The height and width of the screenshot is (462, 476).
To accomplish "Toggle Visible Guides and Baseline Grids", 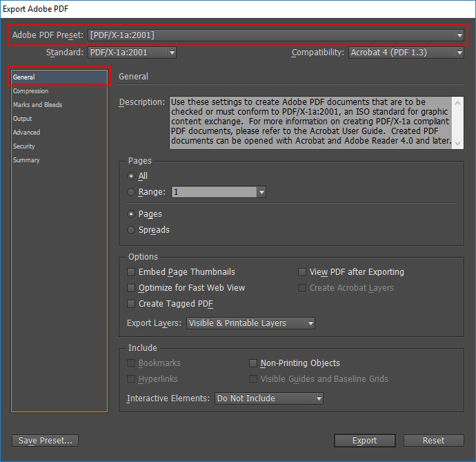I will (253, 379).
